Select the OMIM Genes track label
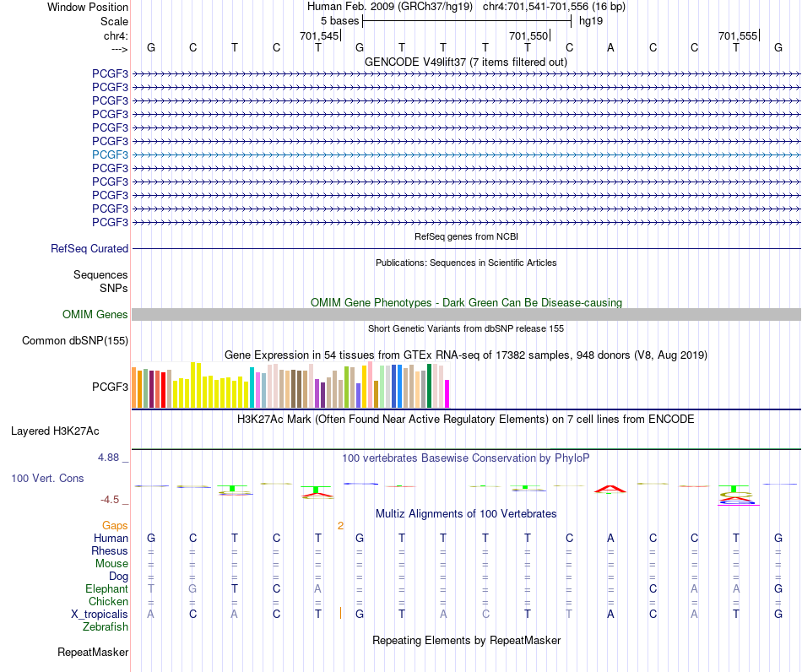Image resolution: width=802 pixels, height=672 pixels. [x=95, y=315]
